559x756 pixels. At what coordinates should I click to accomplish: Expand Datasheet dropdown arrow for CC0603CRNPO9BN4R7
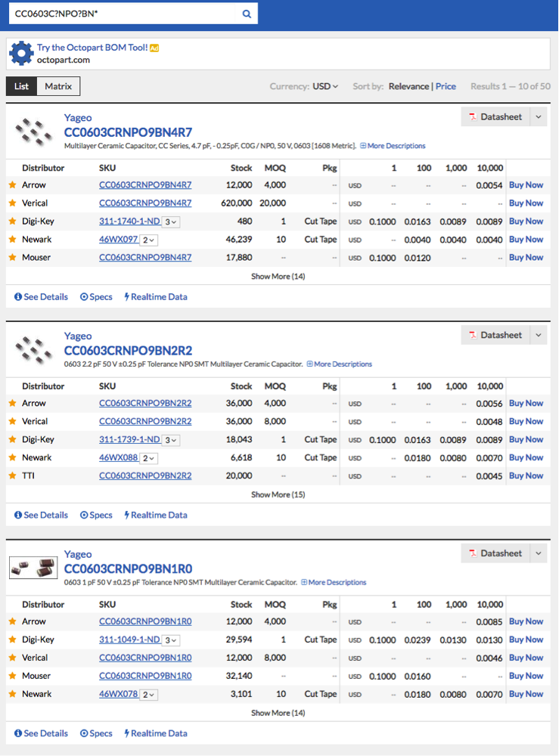point(539,117)
